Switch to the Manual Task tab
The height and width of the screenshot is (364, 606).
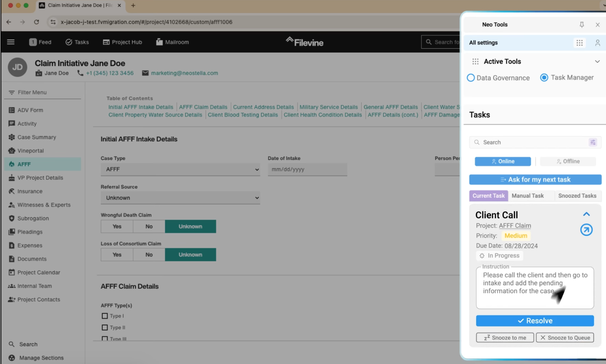(x=527, y=196)
